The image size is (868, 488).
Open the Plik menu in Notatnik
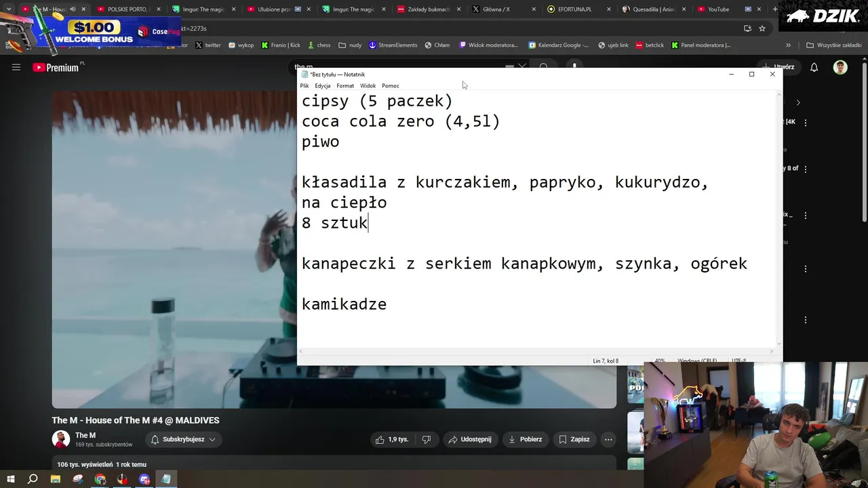pos(304,85)
